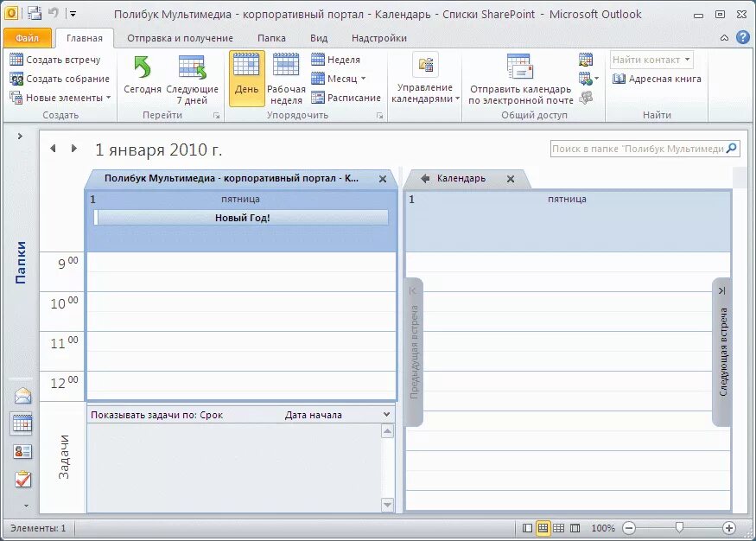This screenshot has width=756, height=541.
Task: Switch to the Папка tab
Action: [x=271, y=38]
